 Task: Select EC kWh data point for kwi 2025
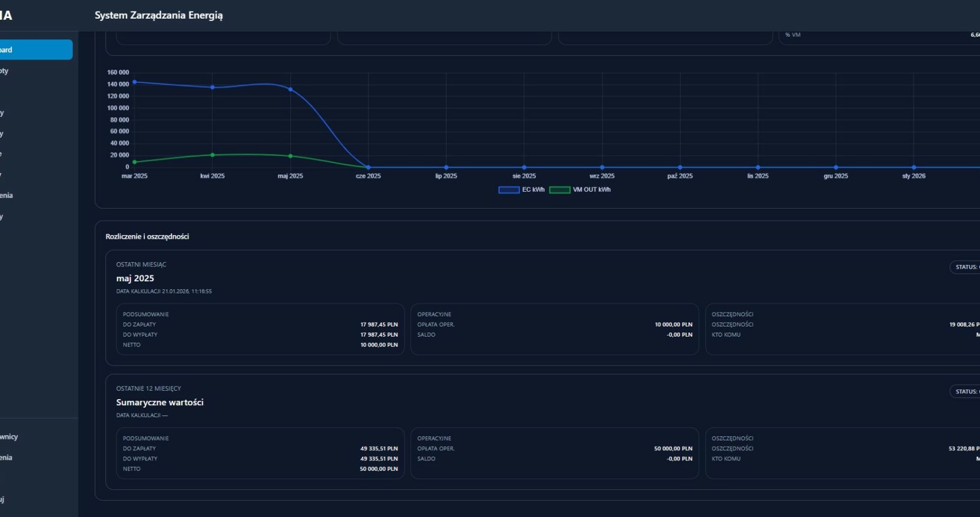point(212,88)
